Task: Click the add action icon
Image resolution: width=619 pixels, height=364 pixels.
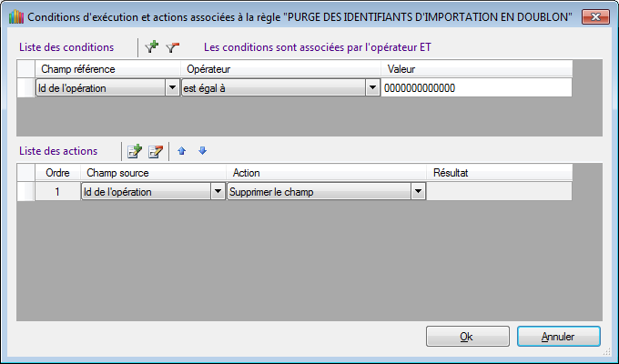Action: [135, 151]
